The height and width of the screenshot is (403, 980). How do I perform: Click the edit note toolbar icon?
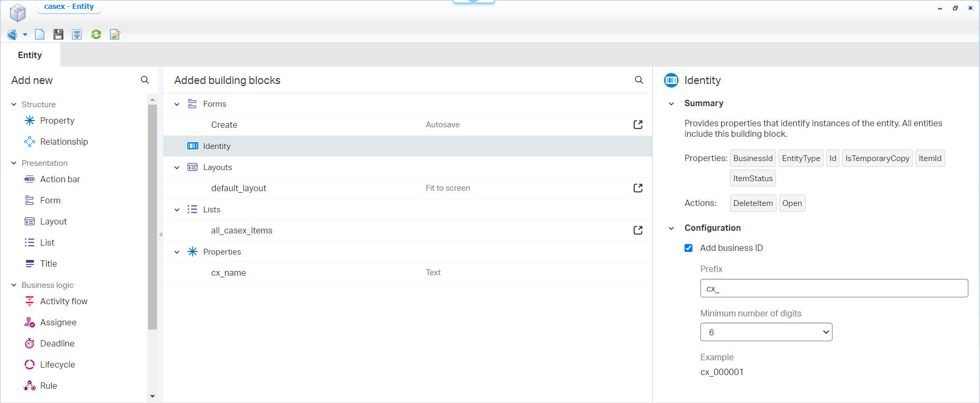115,34
